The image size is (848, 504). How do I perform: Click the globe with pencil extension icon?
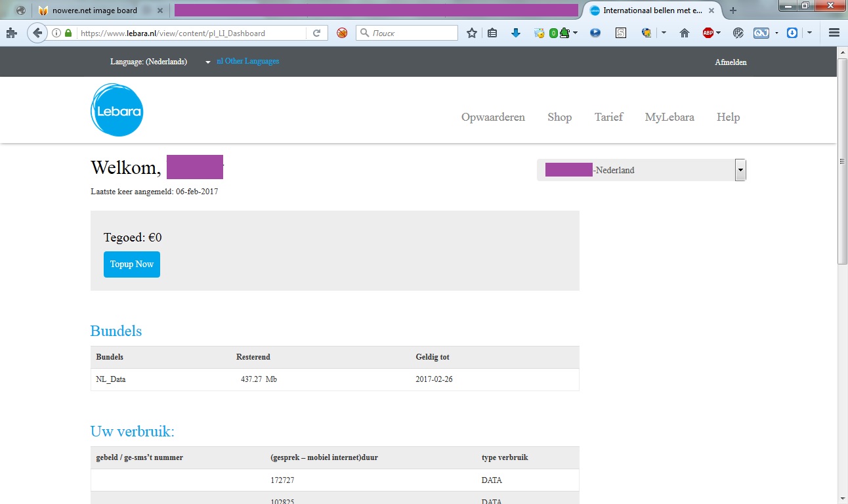click(x=738, y=33)
